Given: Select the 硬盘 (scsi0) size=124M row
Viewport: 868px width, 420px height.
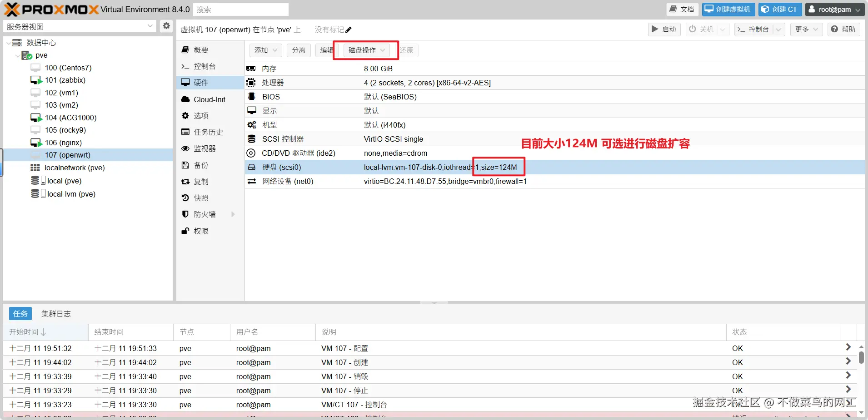Looking at the screenshot, I should (x=555, y=167).
